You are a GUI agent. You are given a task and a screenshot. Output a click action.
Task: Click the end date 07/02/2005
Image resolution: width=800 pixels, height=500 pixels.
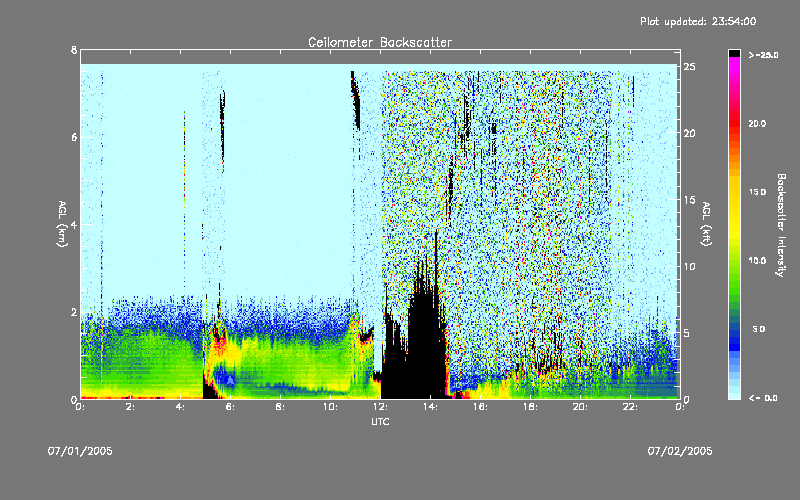pos(680,451)
